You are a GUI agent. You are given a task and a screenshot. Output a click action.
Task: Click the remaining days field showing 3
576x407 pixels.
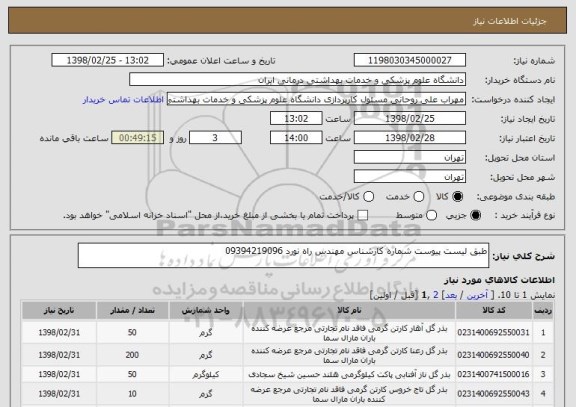215,138
